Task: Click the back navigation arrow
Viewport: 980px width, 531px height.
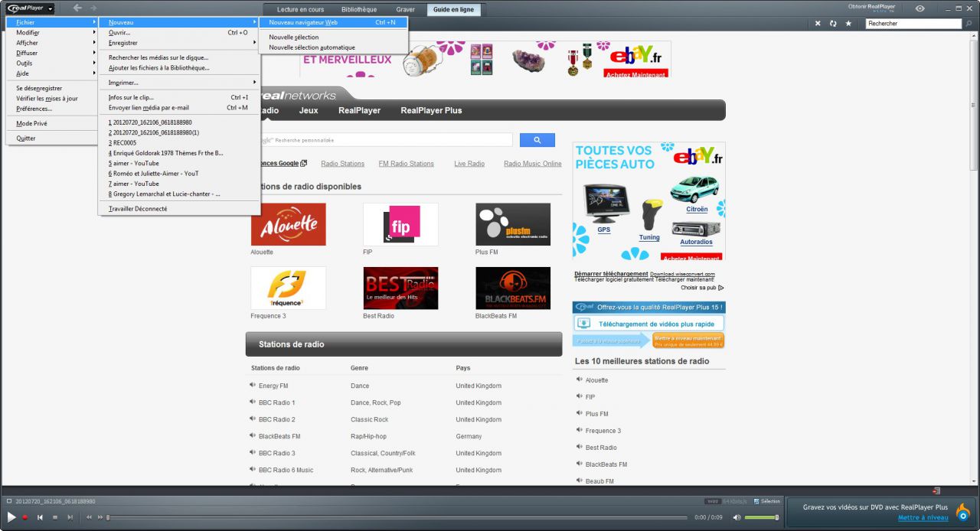Action: [77, 8]
